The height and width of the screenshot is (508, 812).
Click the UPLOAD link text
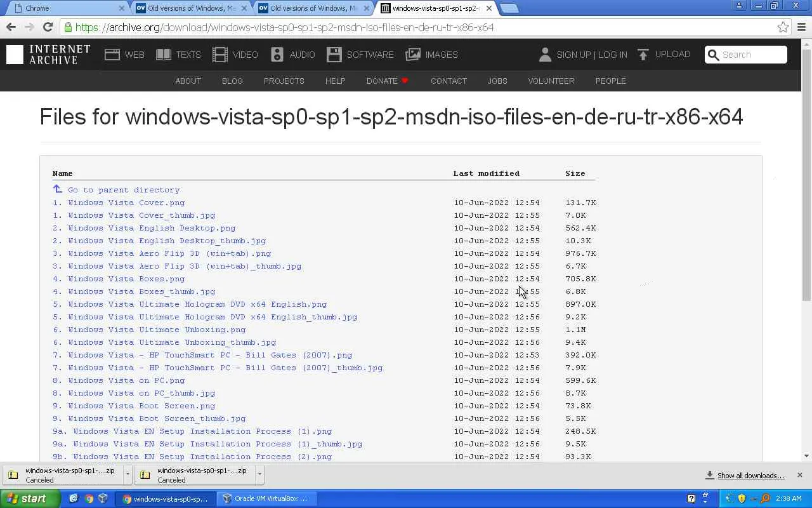pos(672,54)
